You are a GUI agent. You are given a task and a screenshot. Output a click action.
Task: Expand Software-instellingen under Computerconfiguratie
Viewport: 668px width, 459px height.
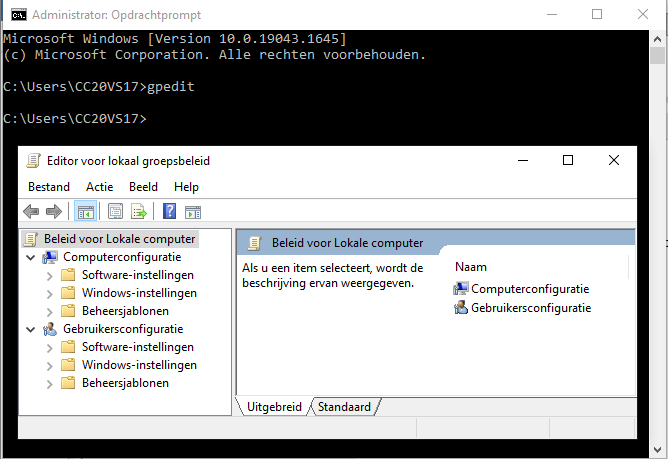click(49, 276)
